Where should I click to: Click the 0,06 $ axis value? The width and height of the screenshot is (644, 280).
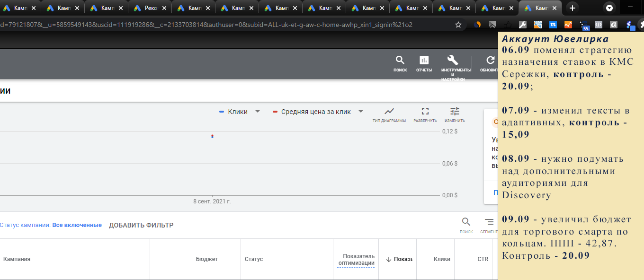click(449, 164)
